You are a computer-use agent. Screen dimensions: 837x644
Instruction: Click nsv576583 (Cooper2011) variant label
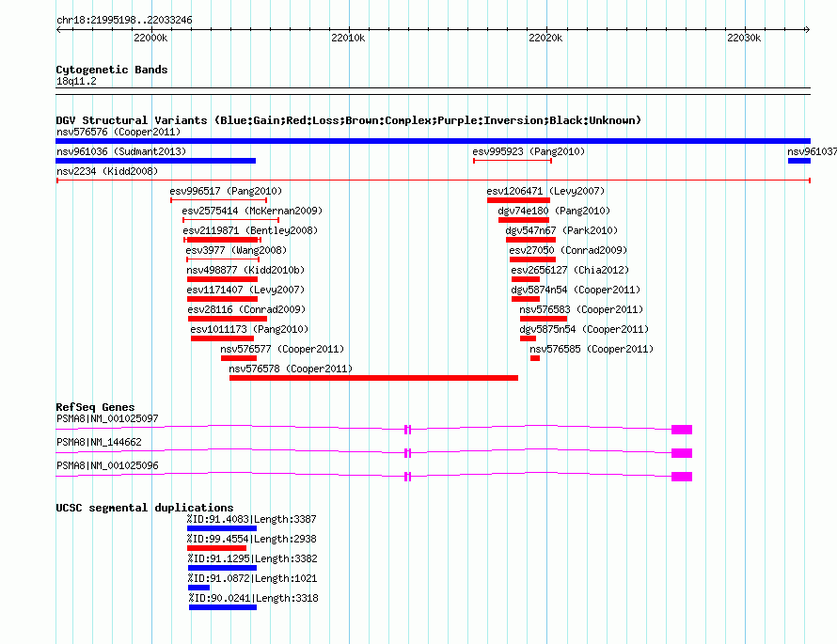pyautogui.click(x=581, y=309)
